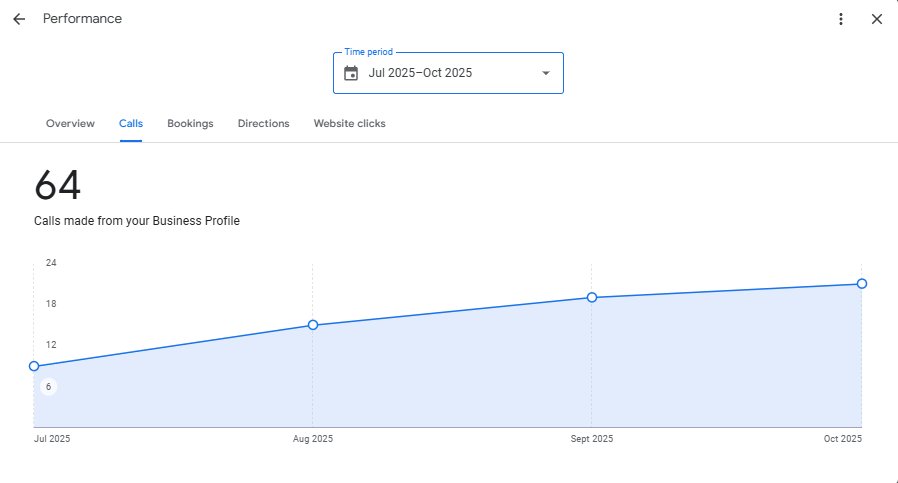Go back with the arrow icon

coord(19,19)
